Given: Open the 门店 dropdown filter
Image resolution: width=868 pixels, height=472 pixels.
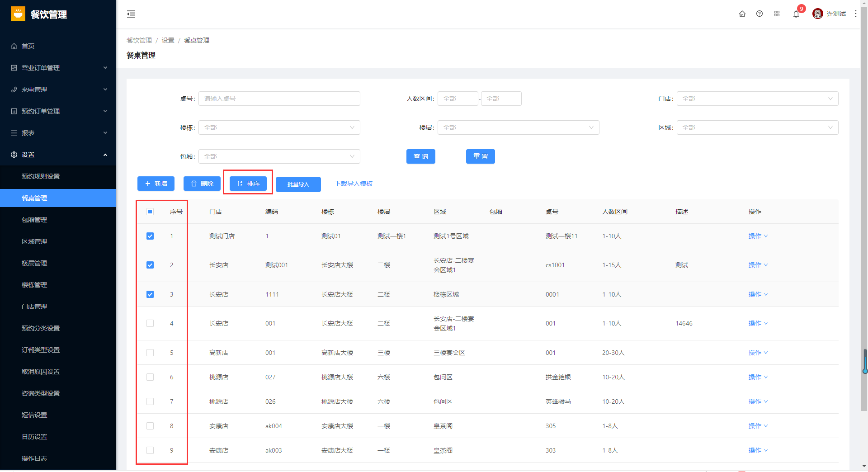Looking at the screenshot, I should (x=757, y=99).
